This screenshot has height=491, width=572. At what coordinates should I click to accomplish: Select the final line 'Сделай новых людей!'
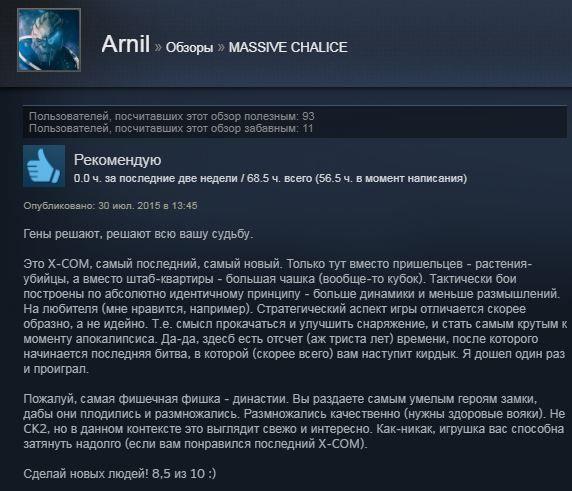pos(120,474)
